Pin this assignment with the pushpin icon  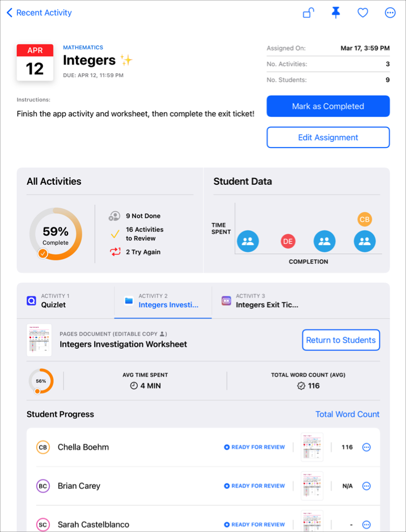336,12
